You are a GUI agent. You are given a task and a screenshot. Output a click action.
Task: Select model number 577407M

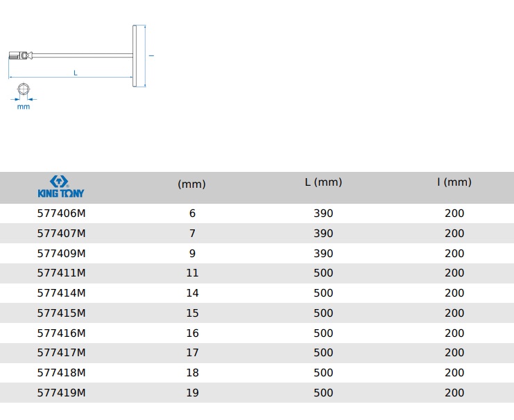click(x=61, y=234)
